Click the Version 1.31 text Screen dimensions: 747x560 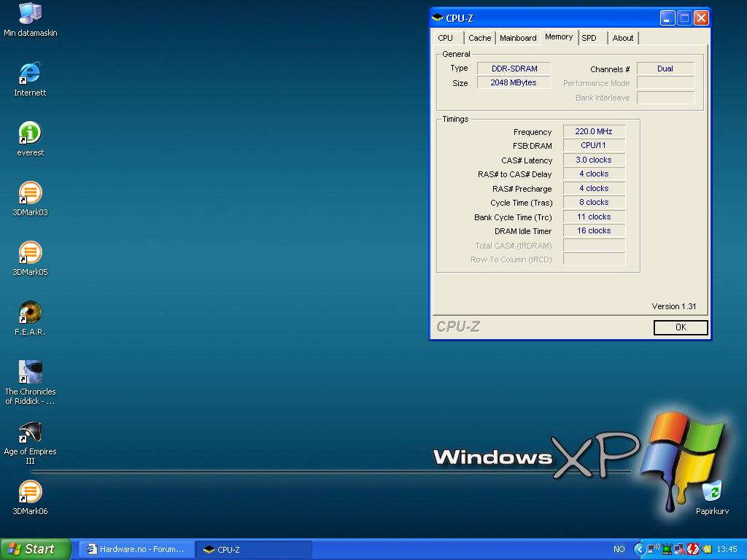pyautogui.click(x=673, y=306)
